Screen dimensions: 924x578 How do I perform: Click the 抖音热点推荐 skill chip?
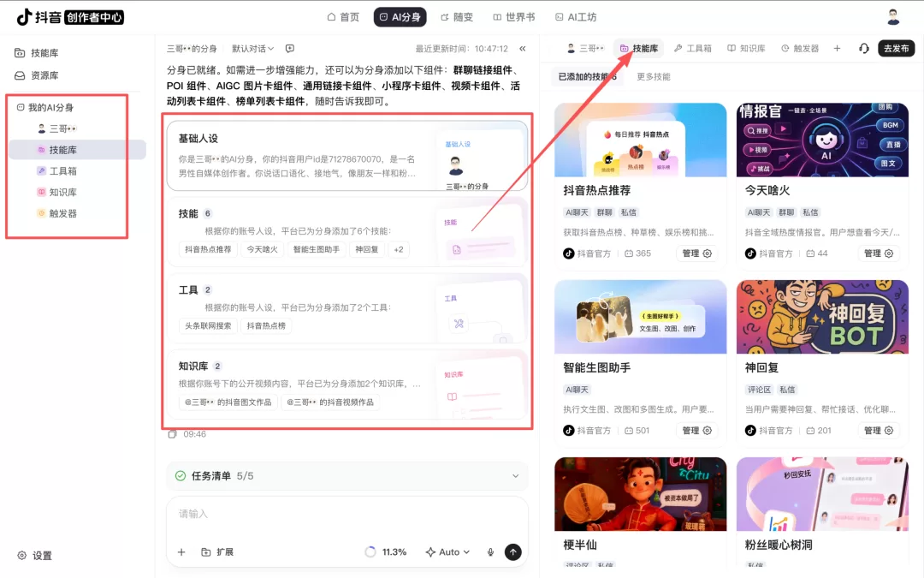[208, 249]
